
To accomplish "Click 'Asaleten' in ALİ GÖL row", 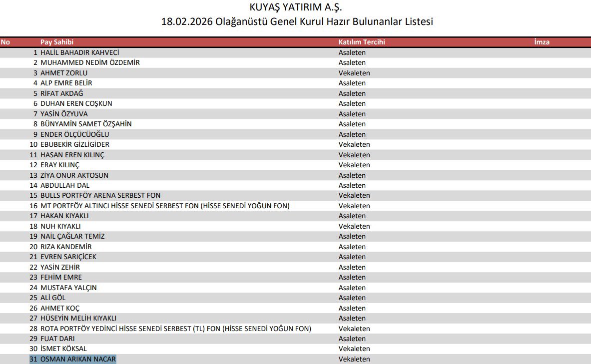I will [x=352, y=298].
